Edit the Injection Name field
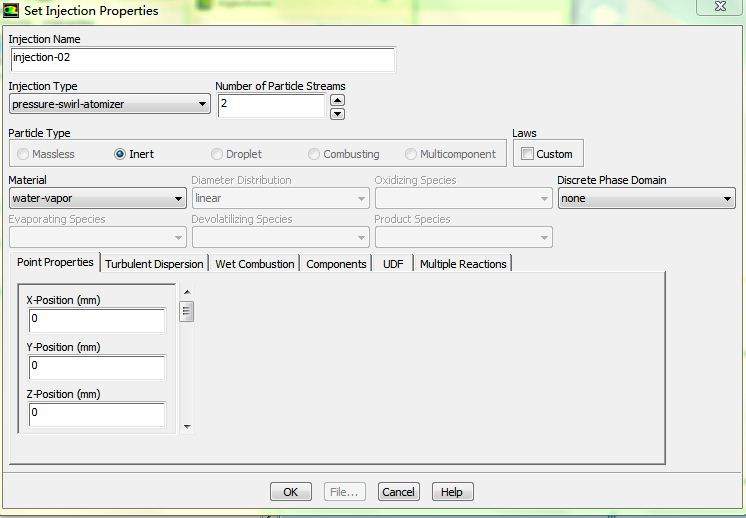 [x=203, y=59]
